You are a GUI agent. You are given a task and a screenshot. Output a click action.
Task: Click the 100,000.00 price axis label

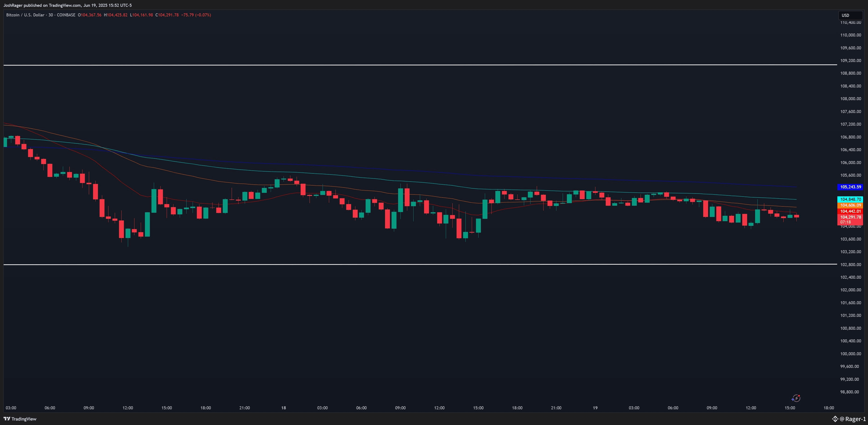[850, 354]
